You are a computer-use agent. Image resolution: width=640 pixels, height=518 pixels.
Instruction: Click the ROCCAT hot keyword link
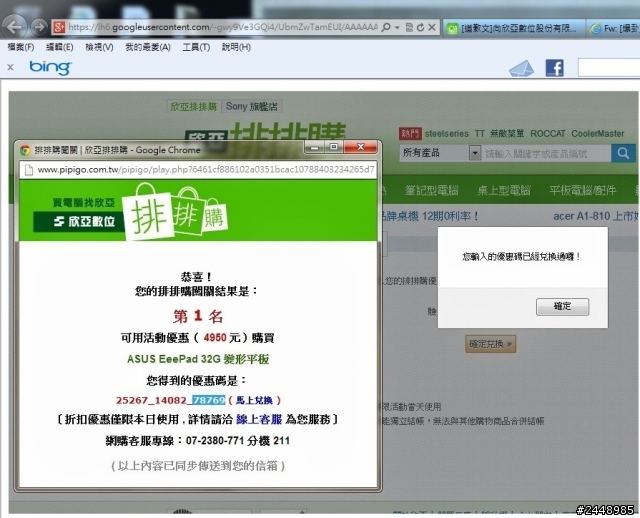click(548, 133)
